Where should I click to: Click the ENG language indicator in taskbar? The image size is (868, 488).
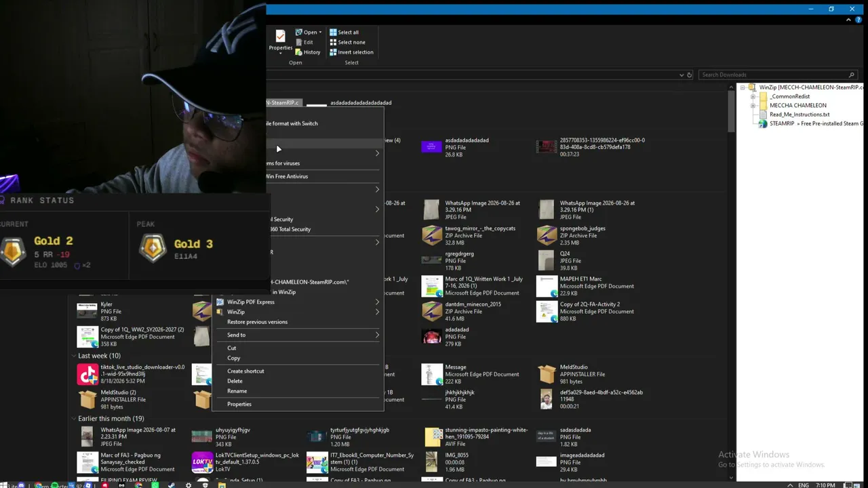pos(804,485)
